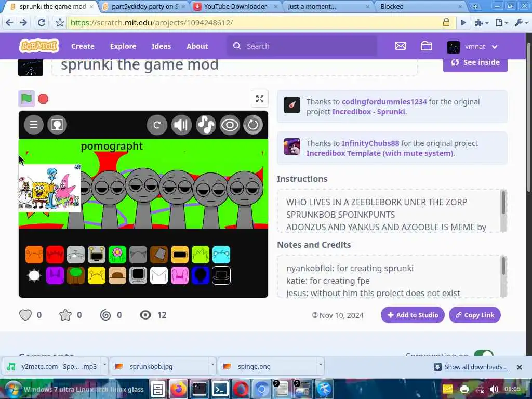Click the character portrait icon in game
Screen dimensions: 532x399
[x=57, y=125]
